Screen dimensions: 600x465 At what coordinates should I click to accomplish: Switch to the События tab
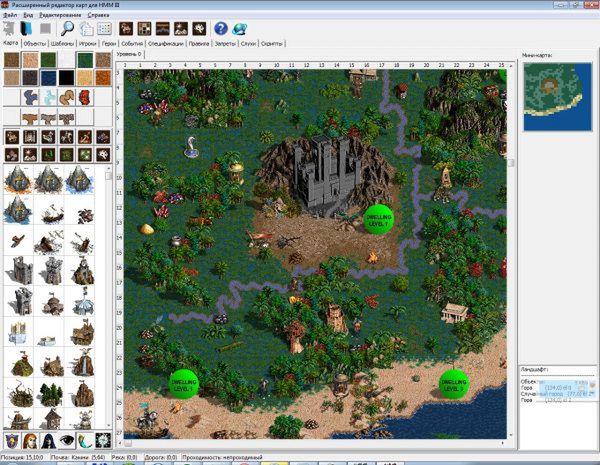click(x=132, y=44)
